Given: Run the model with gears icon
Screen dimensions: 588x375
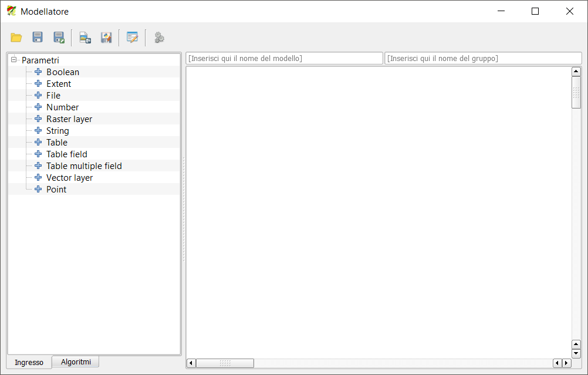Looking at the screenshot, I should click(x=159, y=38).
